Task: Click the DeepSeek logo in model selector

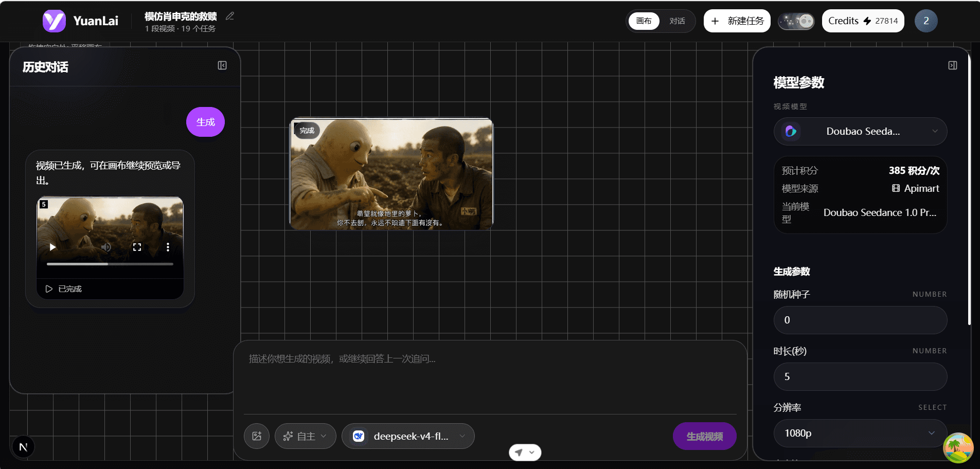Action: [359, 436]
